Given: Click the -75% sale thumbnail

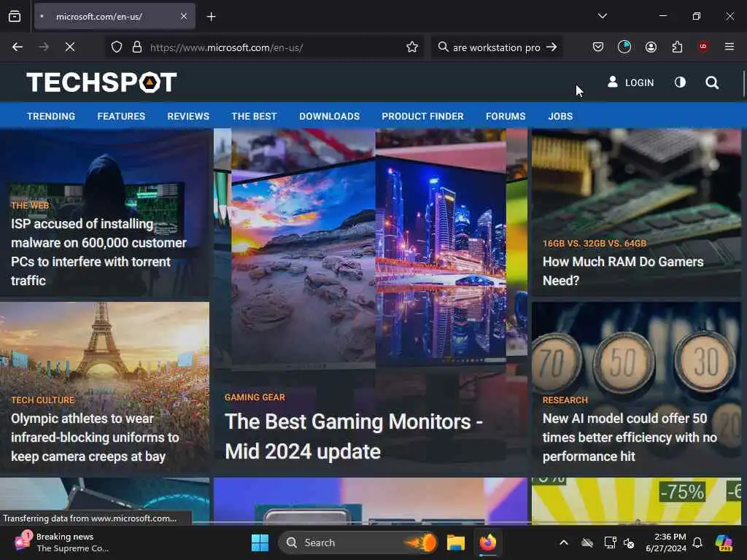Looking at the screenshot, I should tap(636, 501).
